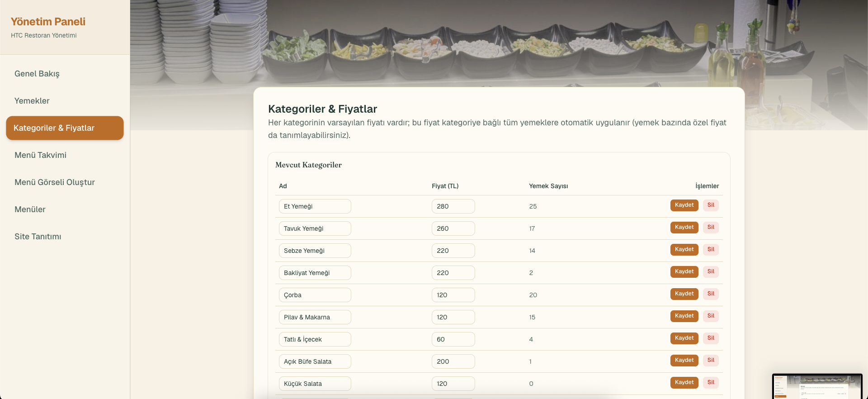868x399 pixels.
Task: Delete the Küçük Salata category
Action: click(x=711, y=383)
